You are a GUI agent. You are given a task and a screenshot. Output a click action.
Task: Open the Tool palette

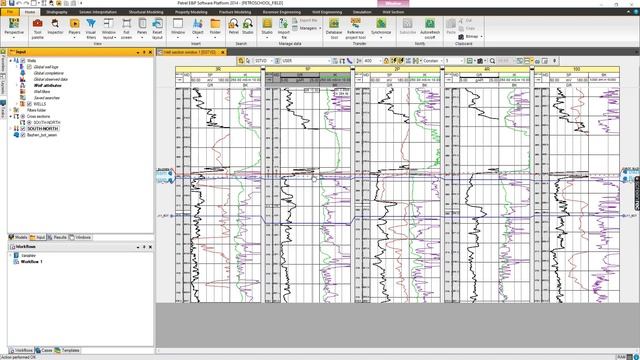click(38, 28)
